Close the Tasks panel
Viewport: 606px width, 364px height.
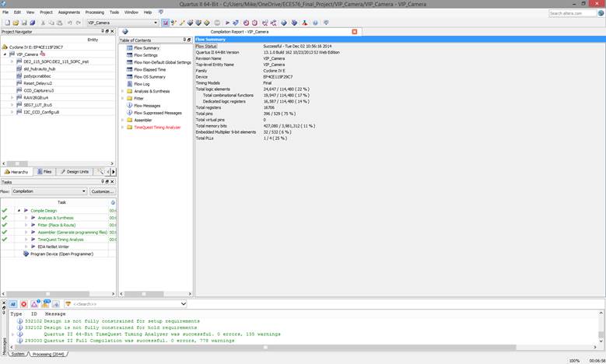113,182
